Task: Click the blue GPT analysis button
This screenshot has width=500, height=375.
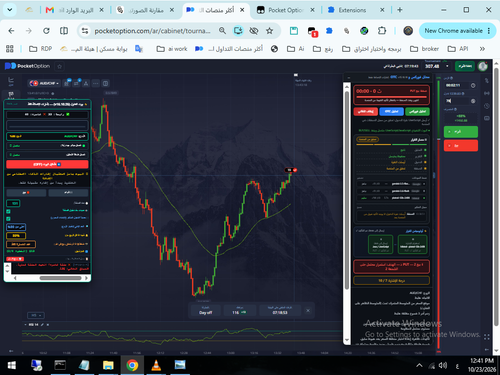Action: tap(391, 111)
